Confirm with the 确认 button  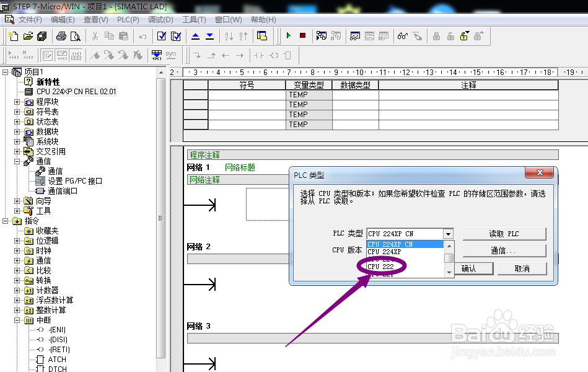[474, 268]
